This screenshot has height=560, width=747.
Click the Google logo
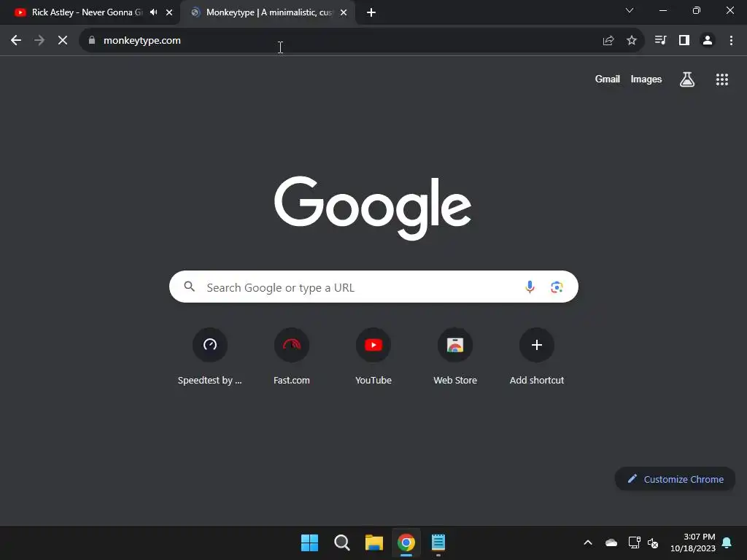pyautogui.click(x=373, y=208)
